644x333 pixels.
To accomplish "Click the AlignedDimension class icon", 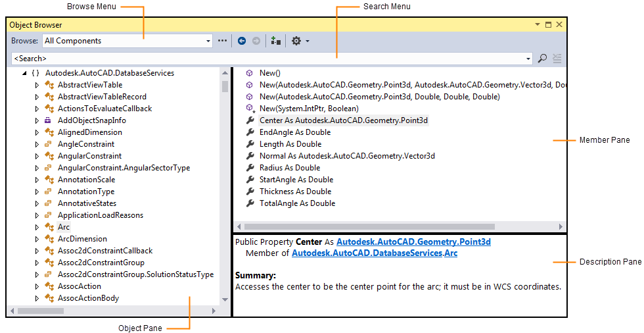I will (x=49, y=132).
